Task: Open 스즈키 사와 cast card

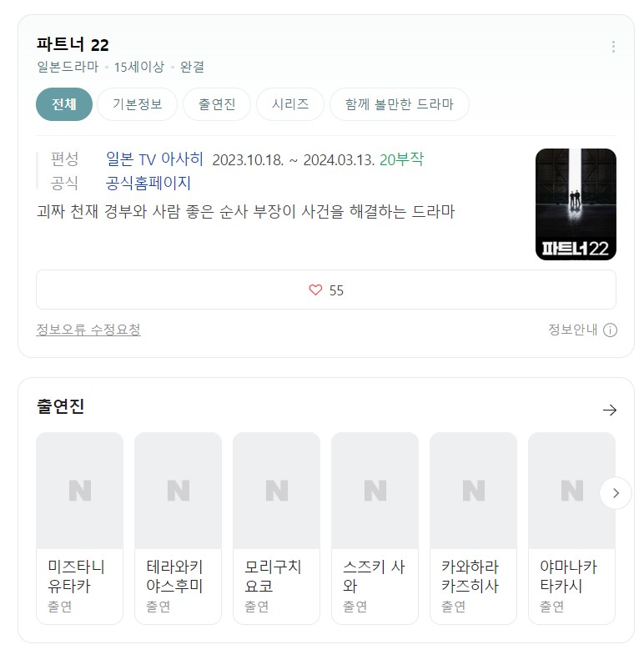Action: click(375, 527)
